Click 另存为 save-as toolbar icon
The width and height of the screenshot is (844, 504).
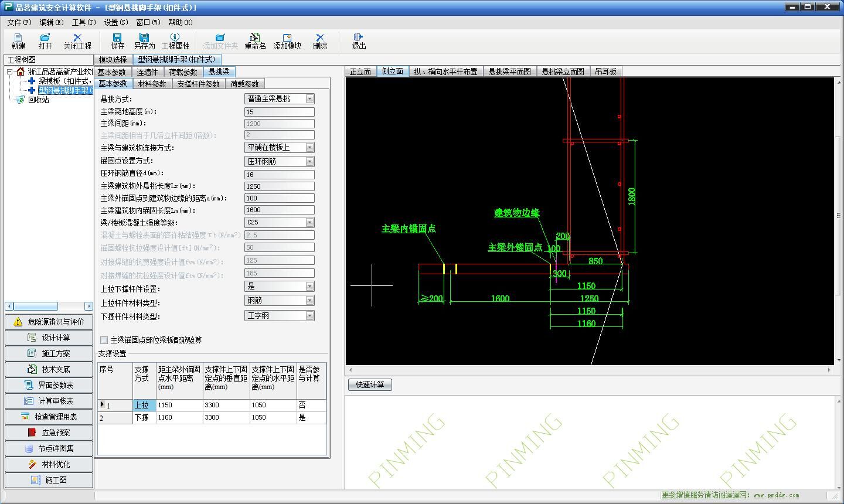coord(144,41)
